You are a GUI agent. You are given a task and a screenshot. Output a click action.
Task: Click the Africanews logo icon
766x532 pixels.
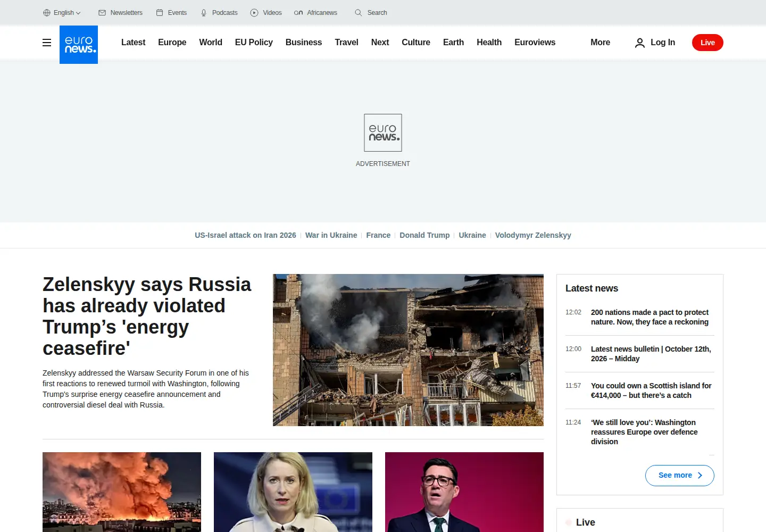[x=298, y=13]
